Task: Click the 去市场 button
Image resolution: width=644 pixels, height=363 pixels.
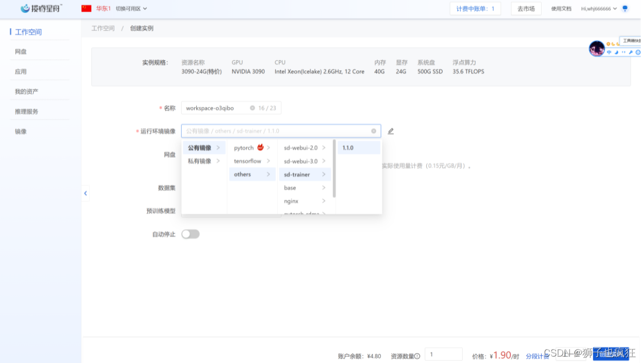Action: 526,9
